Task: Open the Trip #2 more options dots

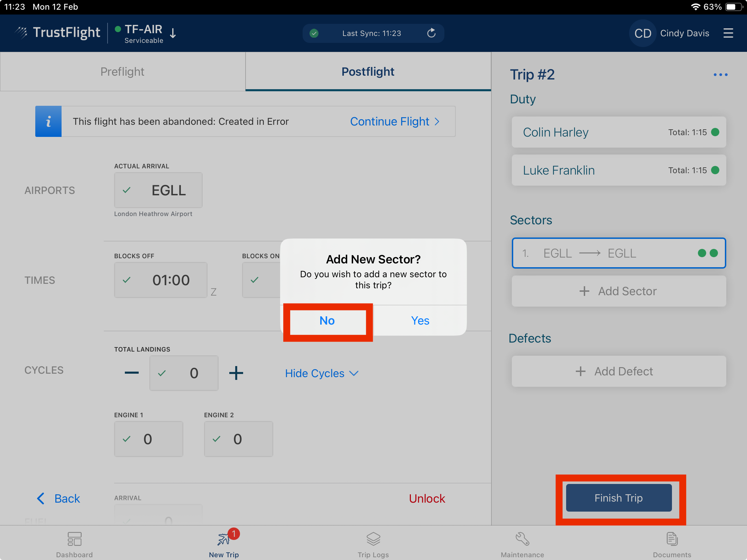Action: point(720,75)
